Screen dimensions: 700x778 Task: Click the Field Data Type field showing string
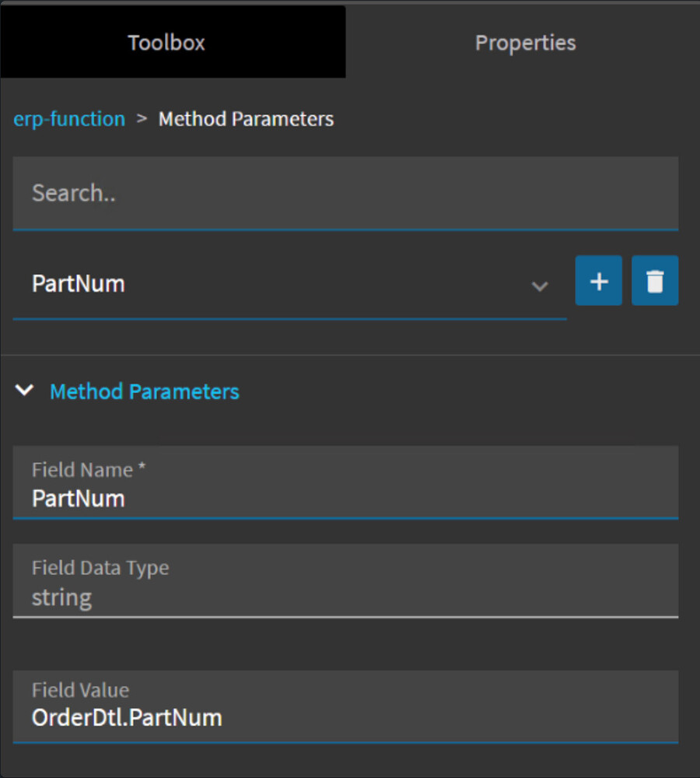(x=346, y=597)
